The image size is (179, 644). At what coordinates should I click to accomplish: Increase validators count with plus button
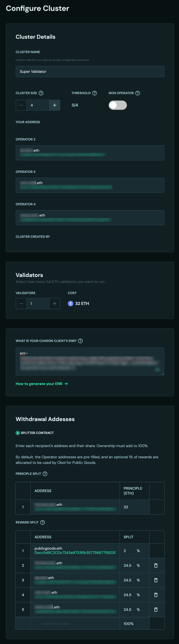coord(55,303)
